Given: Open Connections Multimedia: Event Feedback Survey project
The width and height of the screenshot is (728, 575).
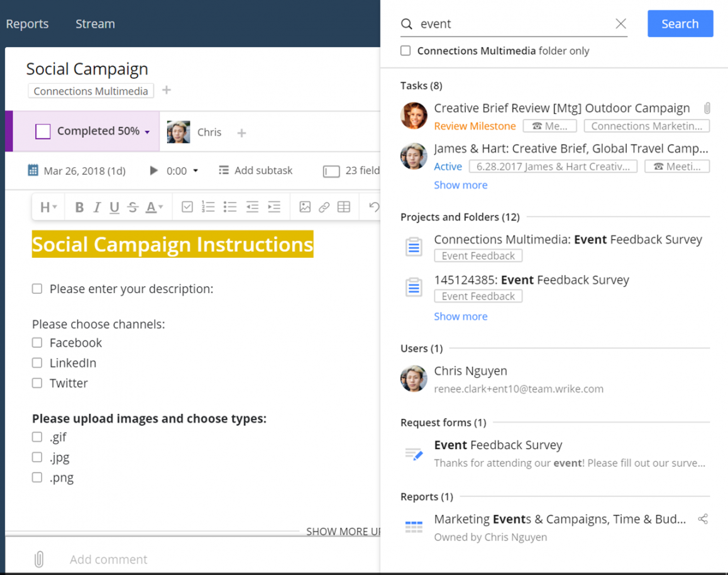Looking at the screenshot, I should point(568,240).
